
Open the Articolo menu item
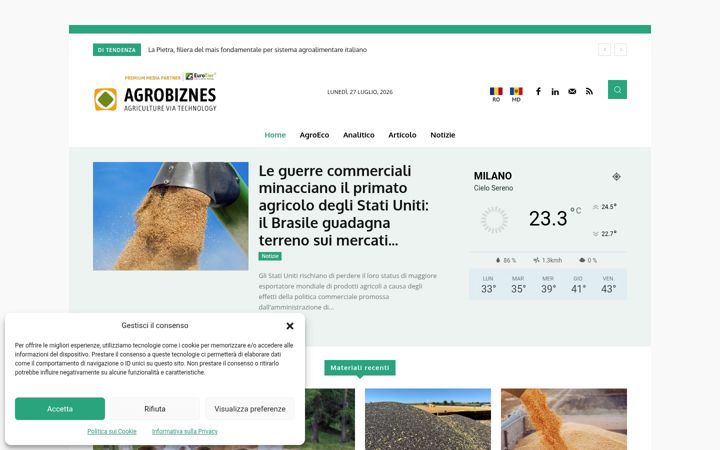(402, 135)
